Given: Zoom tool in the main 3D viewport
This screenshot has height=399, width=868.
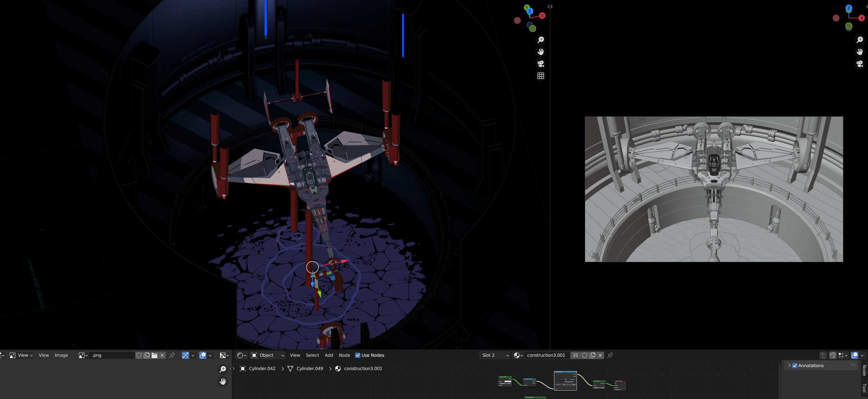Looking at the screenshot, I should (541, 40).
